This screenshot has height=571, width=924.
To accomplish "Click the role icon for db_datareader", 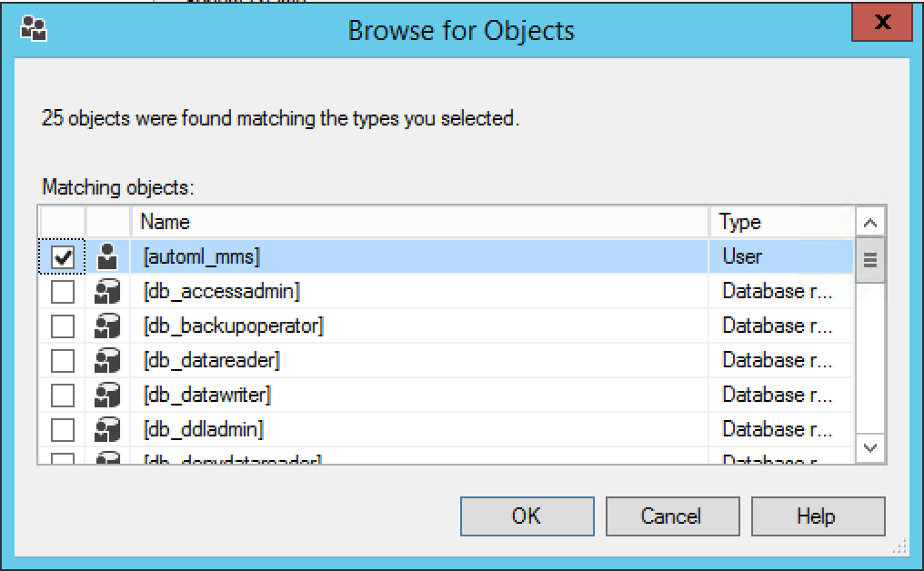I will [x=107, y=361].
